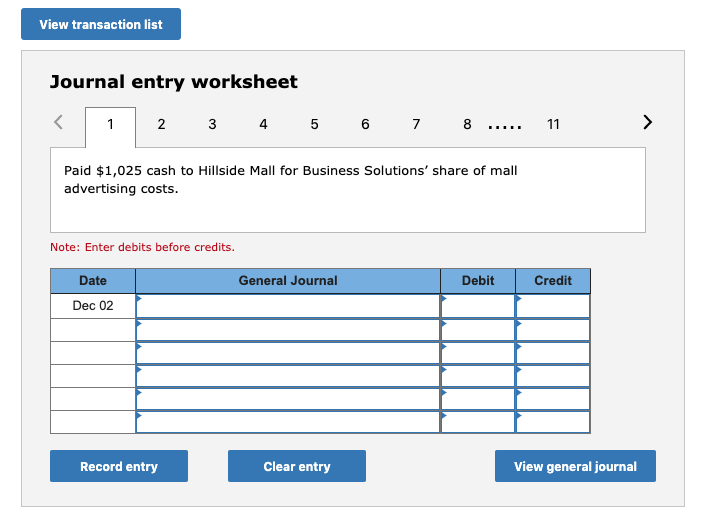The image size is (708, 522).
Task: Click the Credit column header
Action: 553,281
